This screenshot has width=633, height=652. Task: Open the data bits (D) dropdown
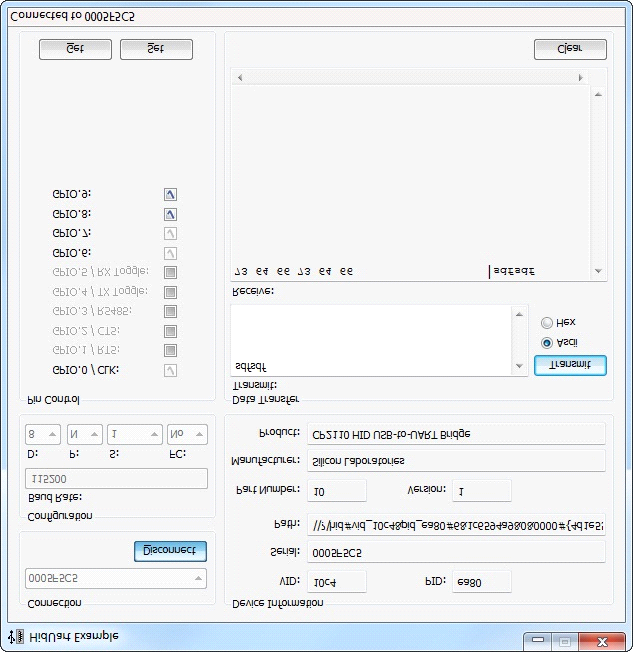pyautogui.click(x=43, y=435)
